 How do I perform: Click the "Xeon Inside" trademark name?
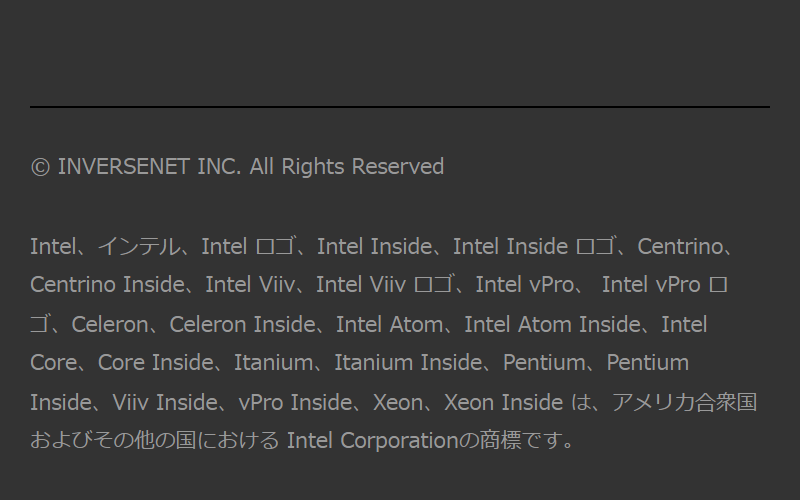[503, 402]
